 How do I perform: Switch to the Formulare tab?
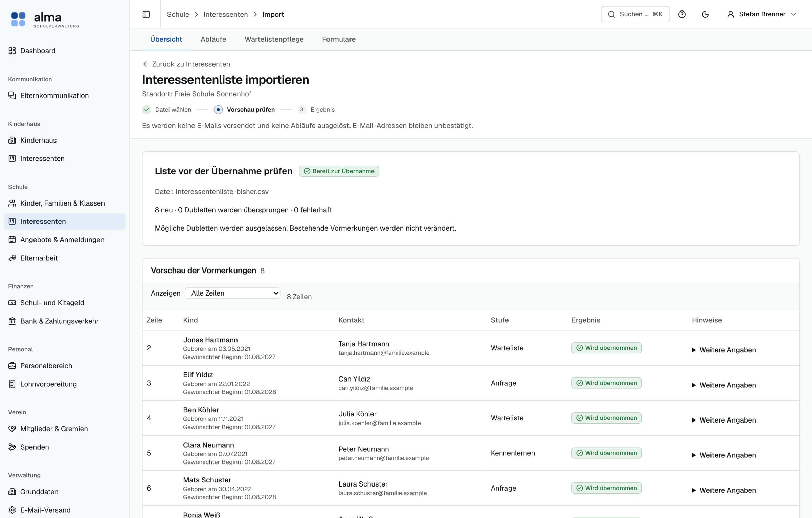[x=339, y=39]
